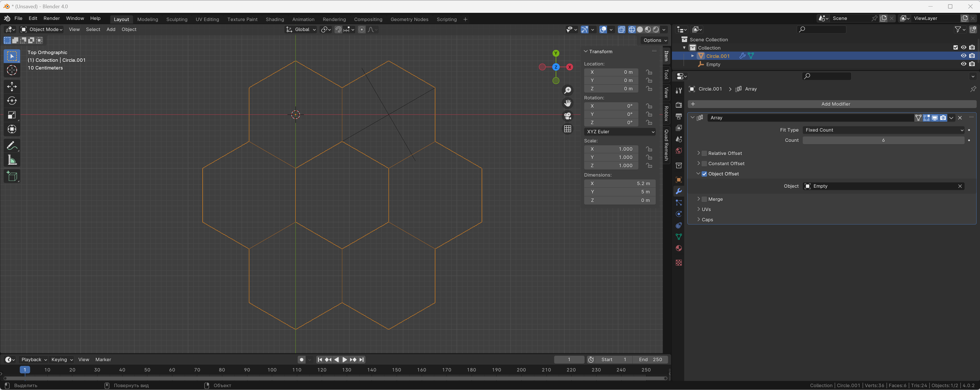Clear the Empty object offset field
Screen dimensions: 980x390
point(960,186)
